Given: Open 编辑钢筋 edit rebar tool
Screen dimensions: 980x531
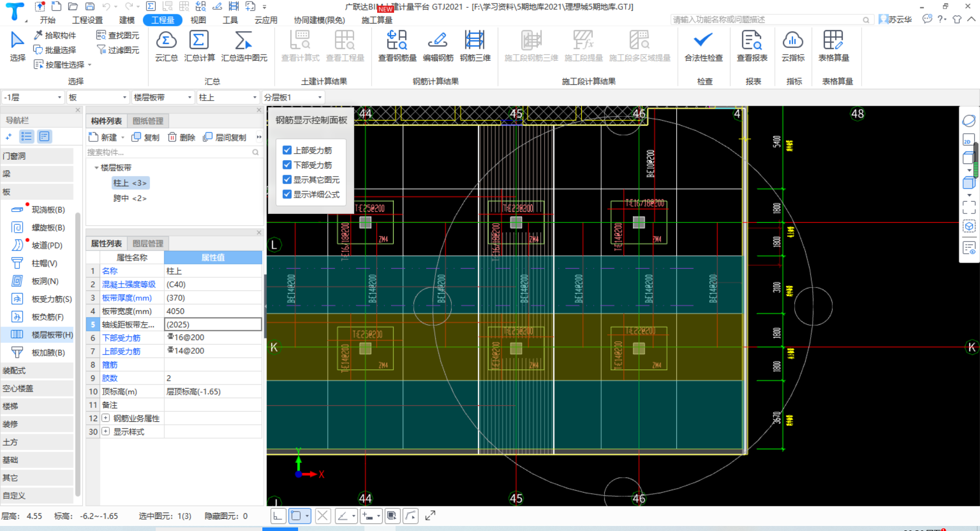Looking at the screenshot, I should coord(438,45).
